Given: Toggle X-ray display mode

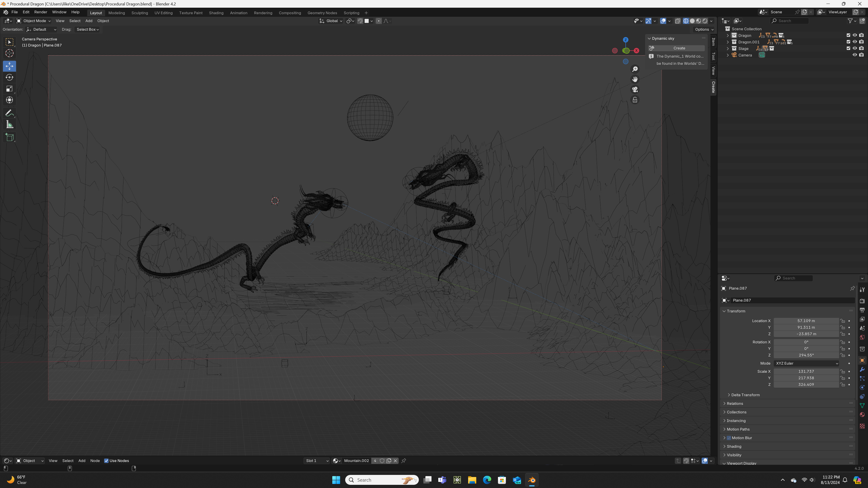Looking at the screenshot, I should [678, 21].
